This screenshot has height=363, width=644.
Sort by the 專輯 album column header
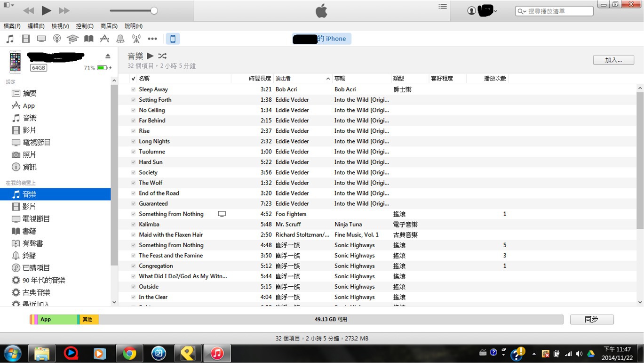361,79
